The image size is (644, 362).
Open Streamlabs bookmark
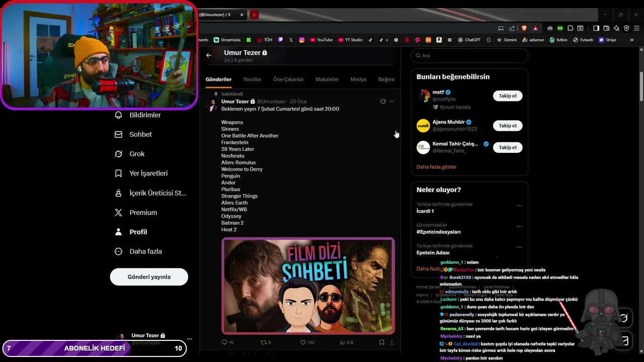227,40
